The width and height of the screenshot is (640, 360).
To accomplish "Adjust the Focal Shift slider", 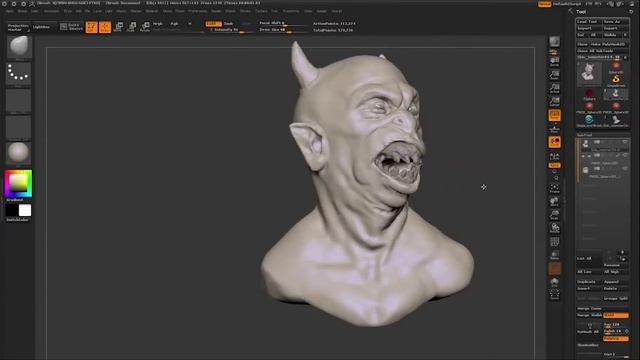I will [284, 24].
